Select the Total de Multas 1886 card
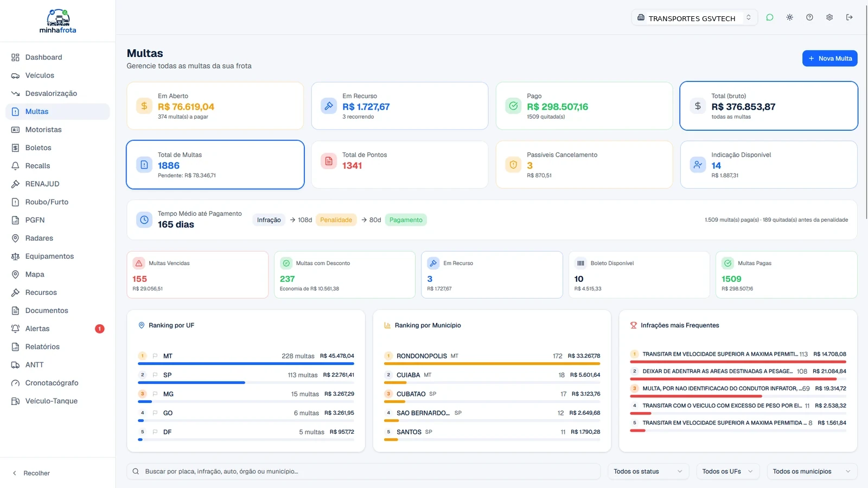 pos(215,164)
